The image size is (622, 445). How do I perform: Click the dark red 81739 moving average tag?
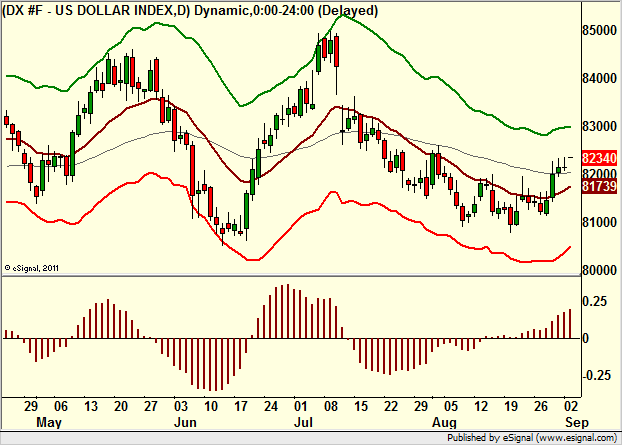click(x=599, y=186)
